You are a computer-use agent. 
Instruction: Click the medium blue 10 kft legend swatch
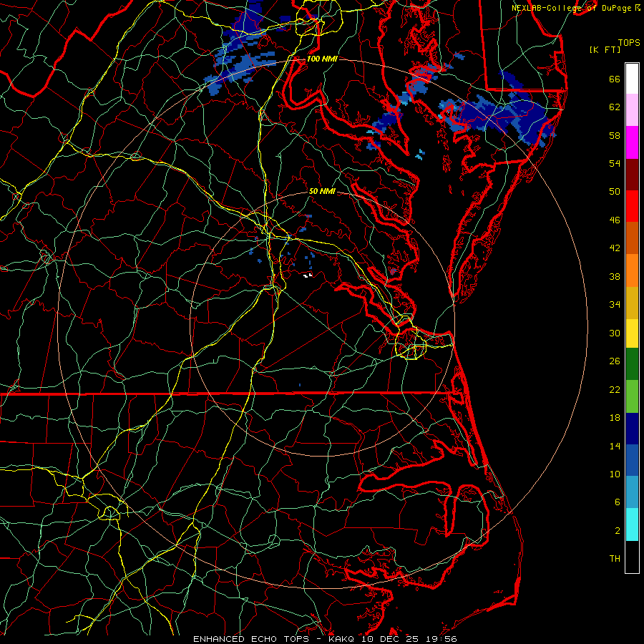tap(632, 460)
